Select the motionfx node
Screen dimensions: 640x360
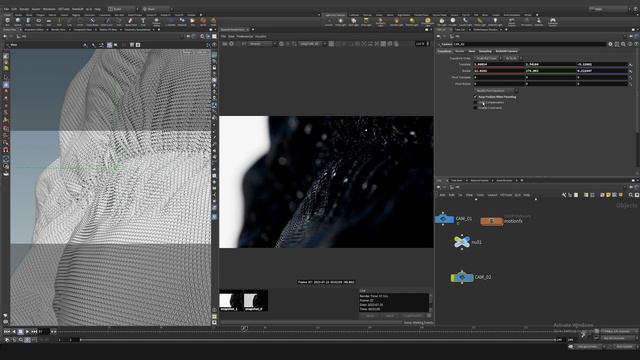click(x=491, y=221)
